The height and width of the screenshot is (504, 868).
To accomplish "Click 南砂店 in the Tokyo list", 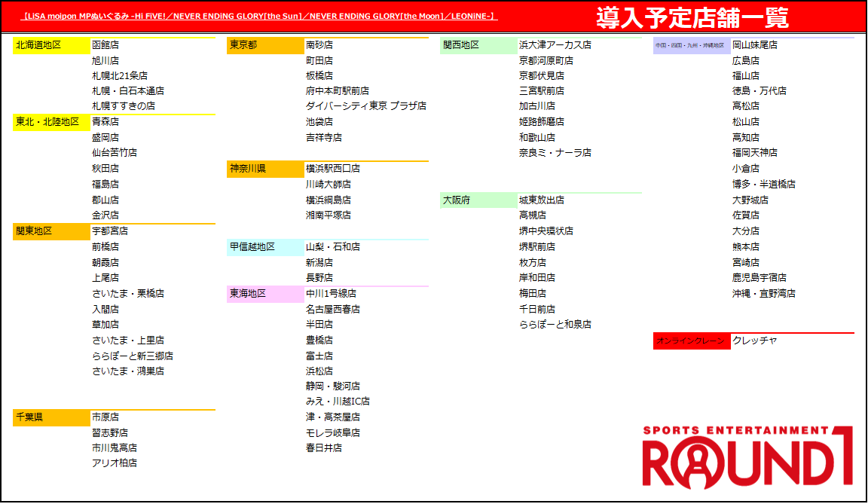I will tap(319, 44).
